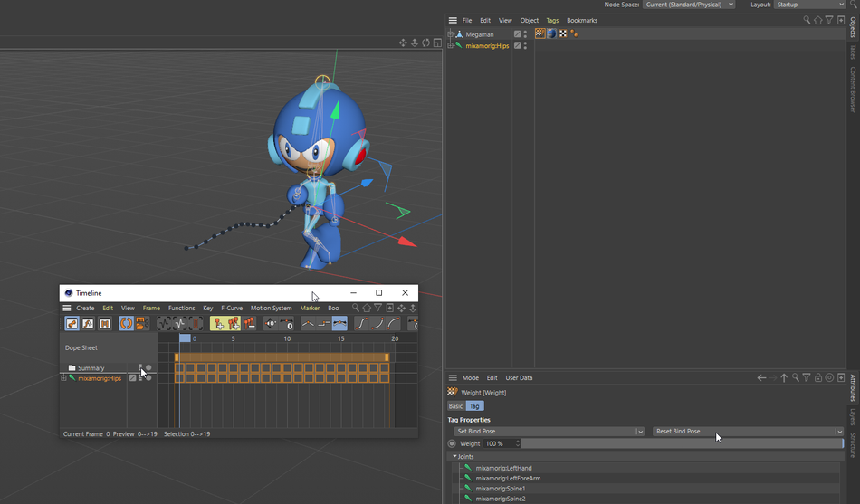Click viewport move camera icon
The image size is (860, 504).
click(403, 43)
